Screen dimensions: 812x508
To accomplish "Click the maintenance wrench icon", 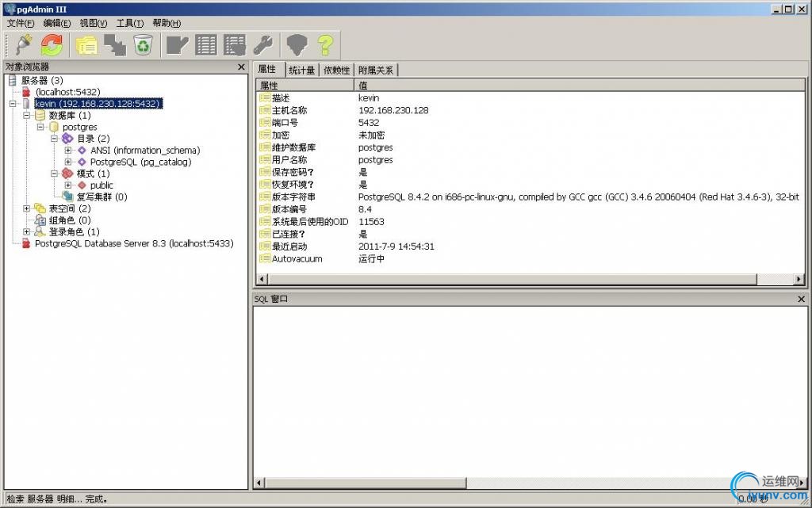I will (263, 44).
